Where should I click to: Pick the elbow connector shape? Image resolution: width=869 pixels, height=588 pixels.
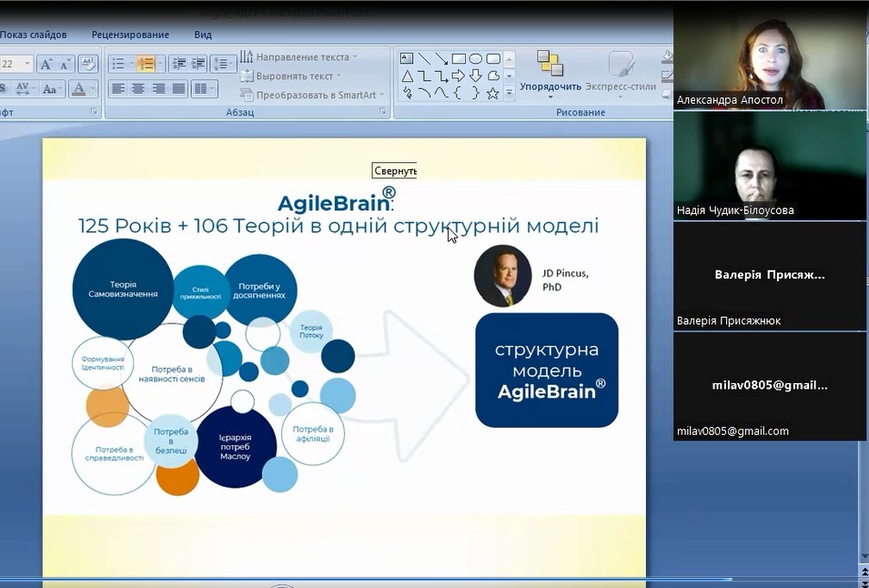click(x=424, y=76)
